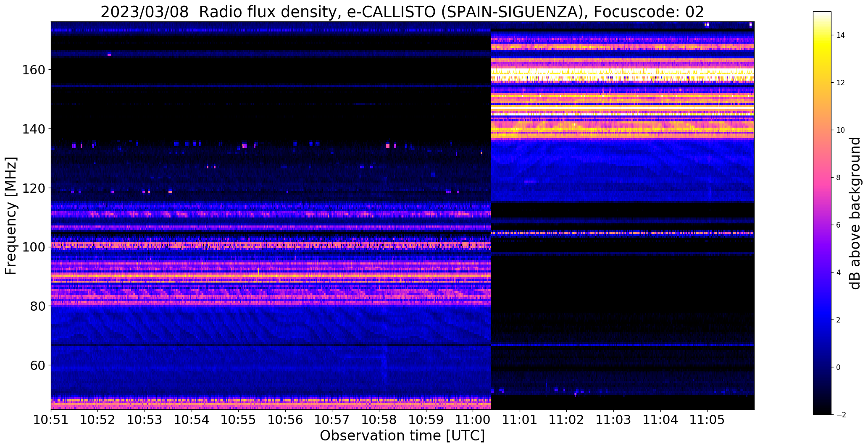Click the 140 MHz frequency tick label

pyautogui.click(x=33, y=129)
